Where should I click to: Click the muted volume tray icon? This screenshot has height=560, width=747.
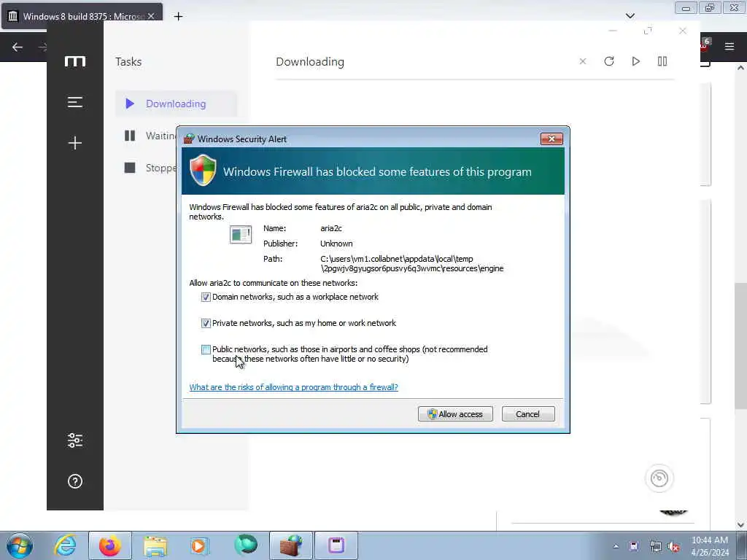tap(673, 547)
